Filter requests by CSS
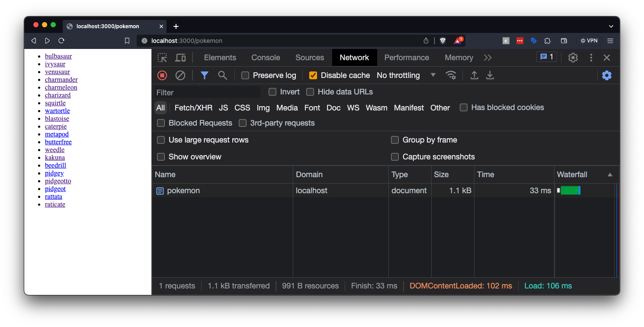Image resolution: width=644 pixels, height=327 pixels. click(242, 108)
